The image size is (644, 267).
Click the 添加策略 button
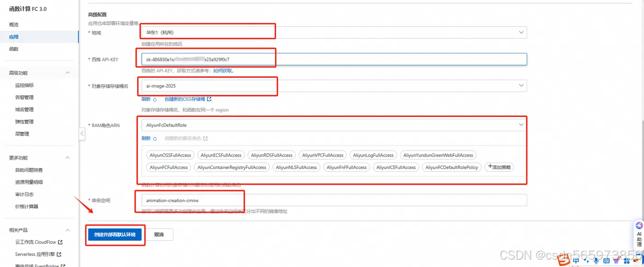499,167
